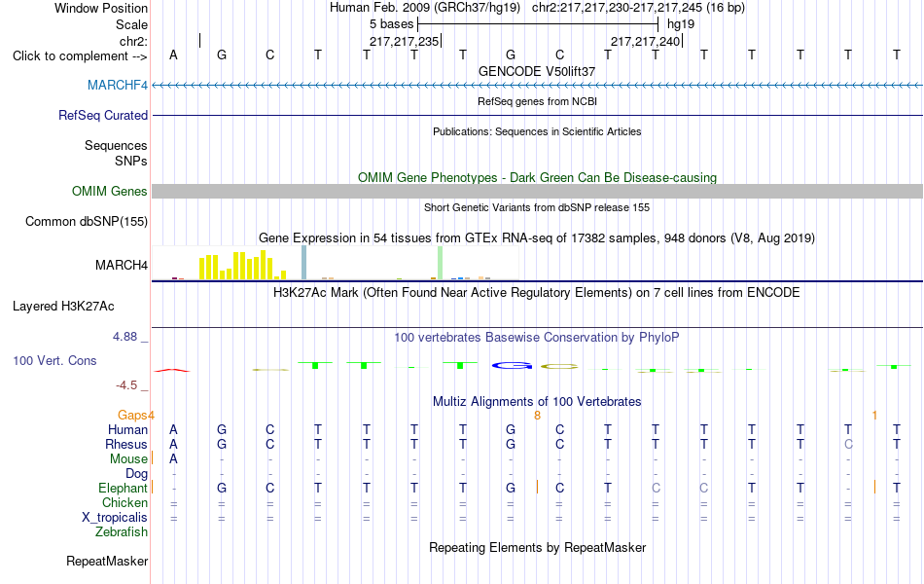Image resolution: width=924 pixels, height=584 pixels.
Task: Select the Elephant alignment row label
Action: tap(123, 489)
